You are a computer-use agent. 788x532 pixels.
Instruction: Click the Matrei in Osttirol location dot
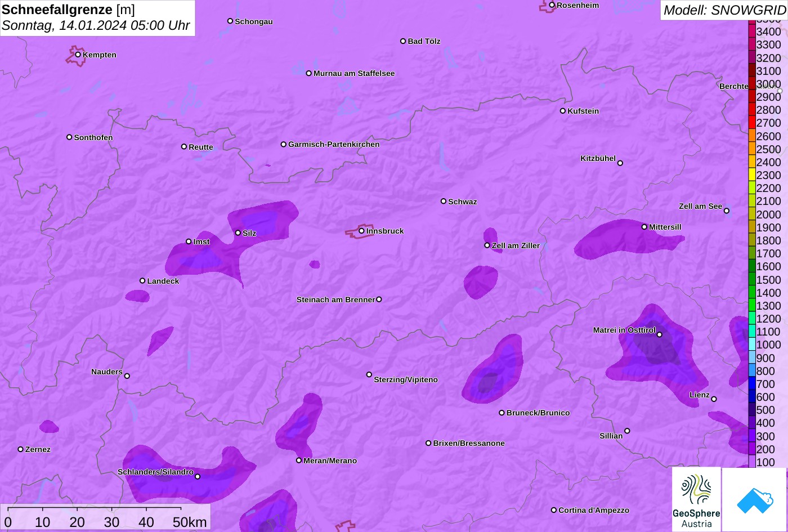coord(660,334)
